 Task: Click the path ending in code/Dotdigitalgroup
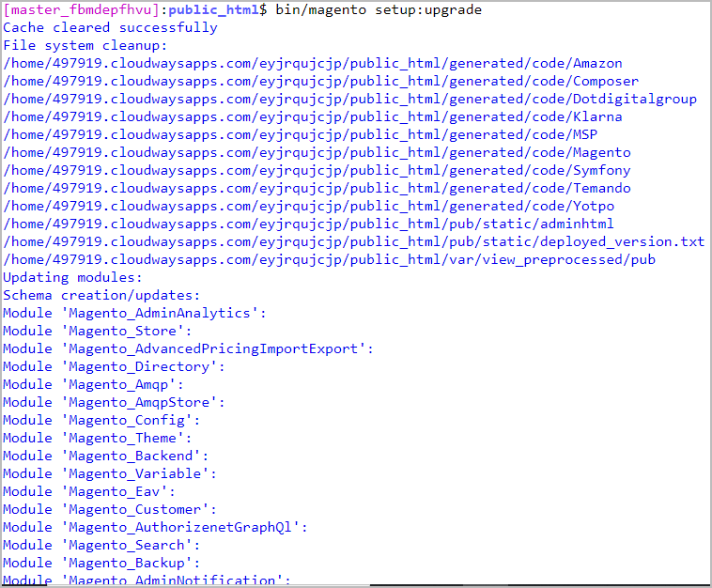(349, 99)
